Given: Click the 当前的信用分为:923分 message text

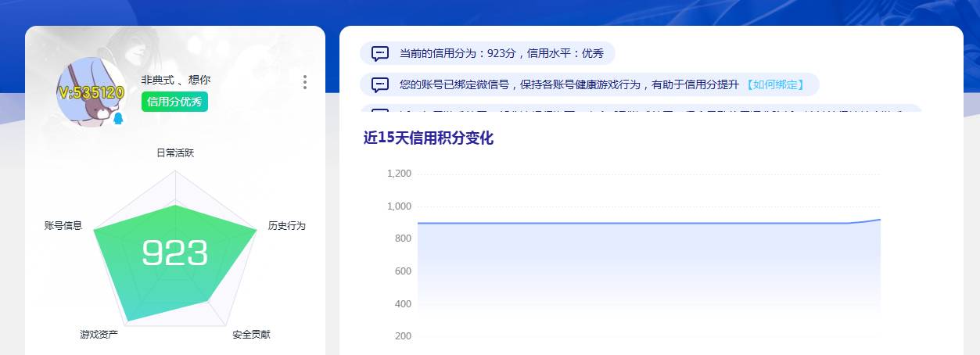Looking at the screenshot, I should coord(501,53).
